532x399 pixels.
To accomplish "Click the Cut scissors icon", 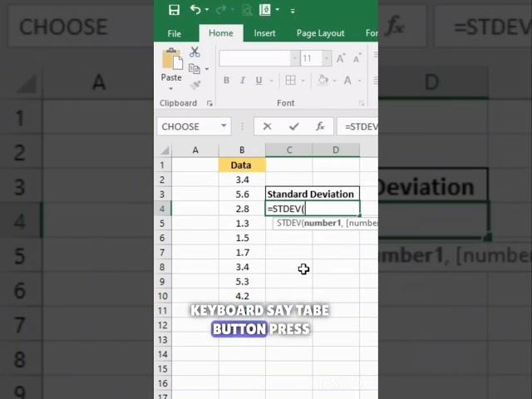I will [195, 52].
